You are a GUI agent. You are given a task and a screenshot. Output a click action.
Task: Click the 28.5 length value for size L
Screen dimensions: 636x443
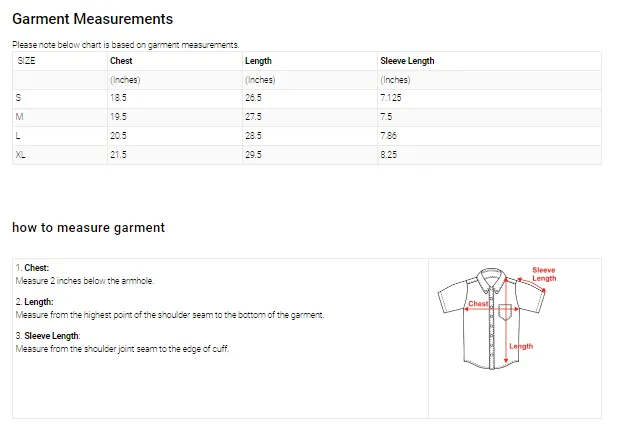253,135
